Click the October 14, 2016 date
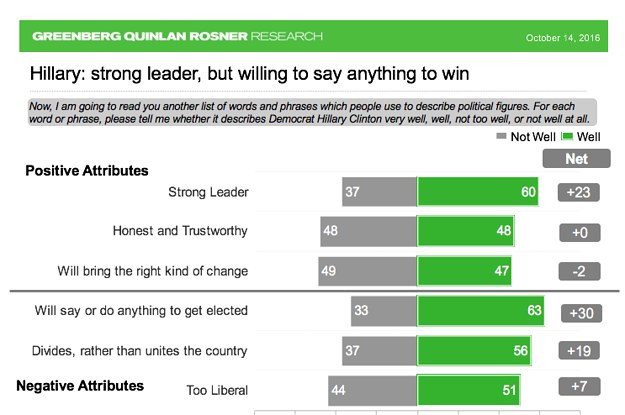This screenshot has width=625, height=415. tap(566, 38)
